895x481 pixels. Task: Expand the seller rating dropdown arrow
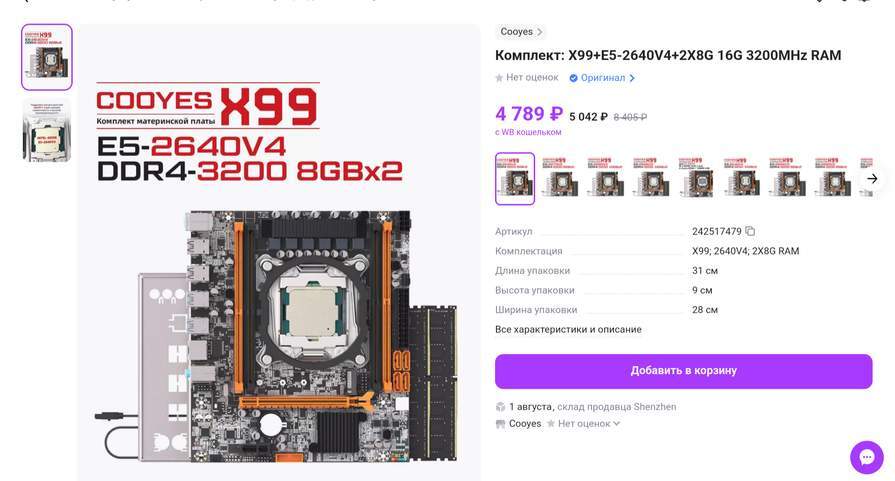coord(616,423)
